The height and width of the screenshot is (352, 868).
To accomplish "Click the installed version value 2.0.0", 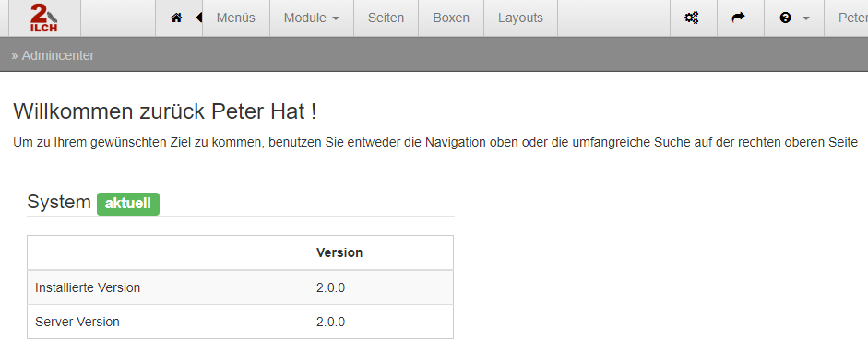I will 330,287.
